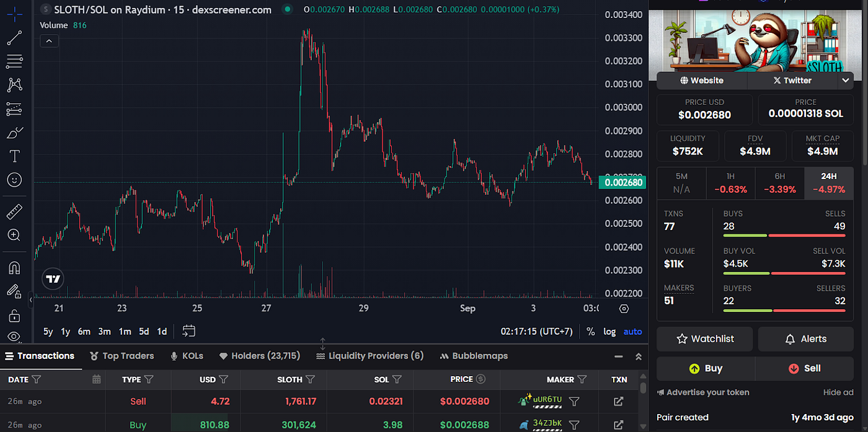Add pair to Watchlist
The height and width of the screenshot is (432, 868).
tap(705, 339)
